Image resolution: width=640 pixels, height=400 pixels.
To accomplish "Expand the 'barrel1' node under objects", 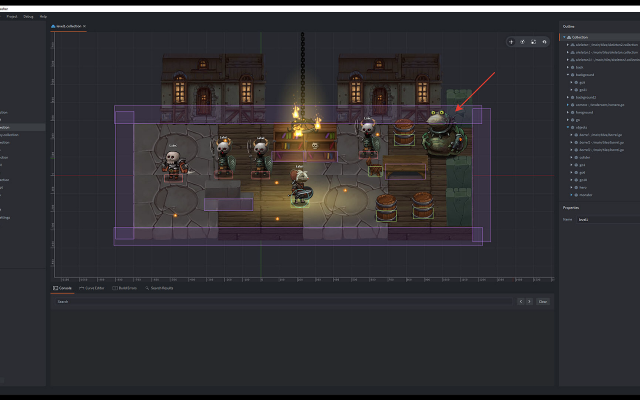I will click(x=571, y=142).
